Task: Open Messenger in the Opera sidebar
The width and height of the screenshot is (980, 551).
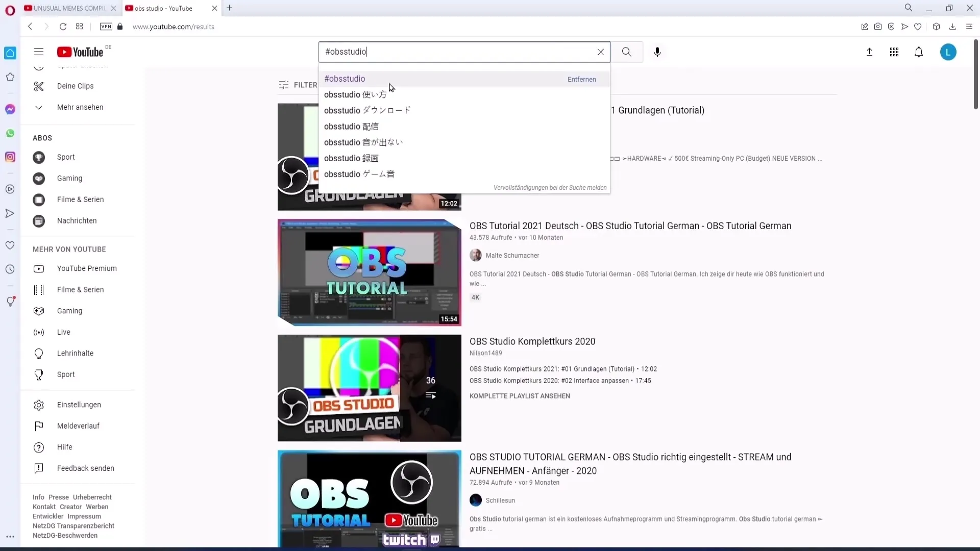Action: pos(10,109)
